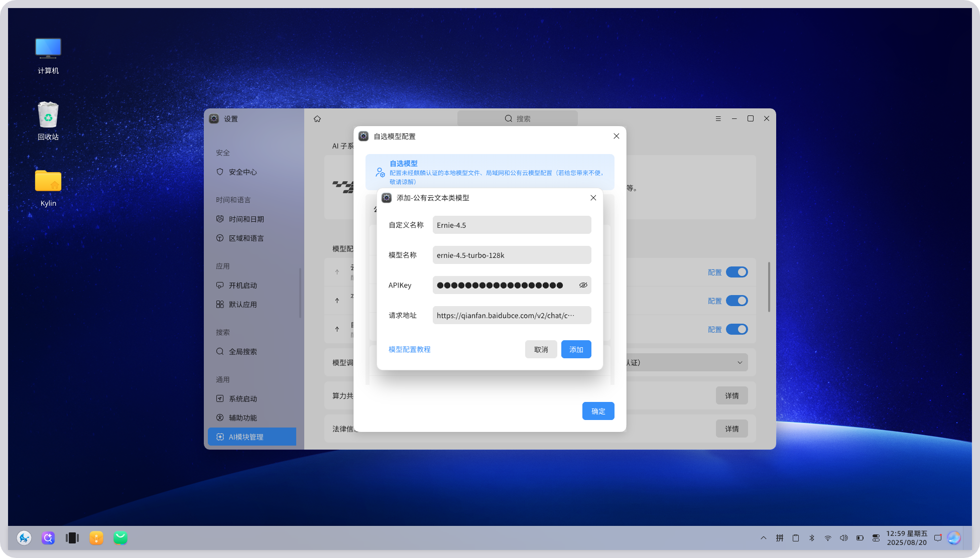
Task: Expand hidden tray icons chevron
Action: pyautogui.click(x=764, y=538)
